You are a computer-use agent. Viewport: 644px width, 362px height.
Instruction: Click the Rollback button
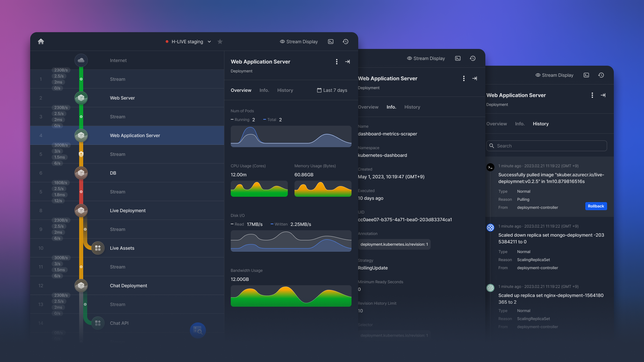tap(596, 206)
